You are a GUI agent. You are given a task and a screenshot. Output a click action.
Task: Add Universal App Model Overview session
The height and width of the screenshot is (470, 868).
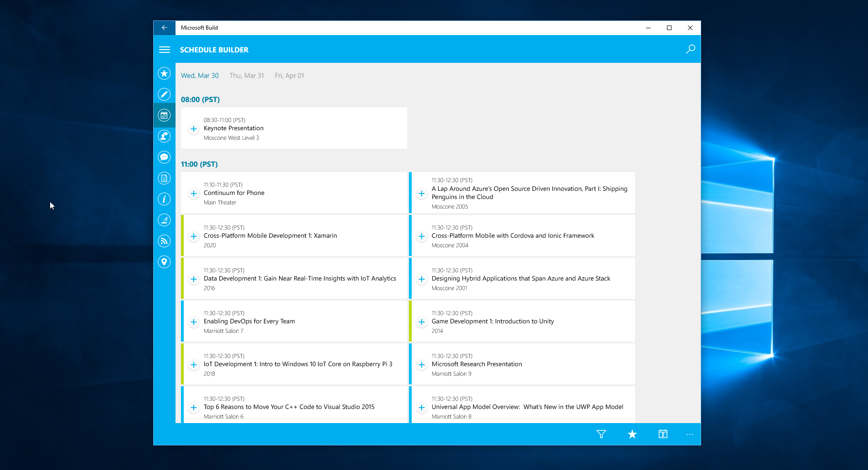(422, 408)
